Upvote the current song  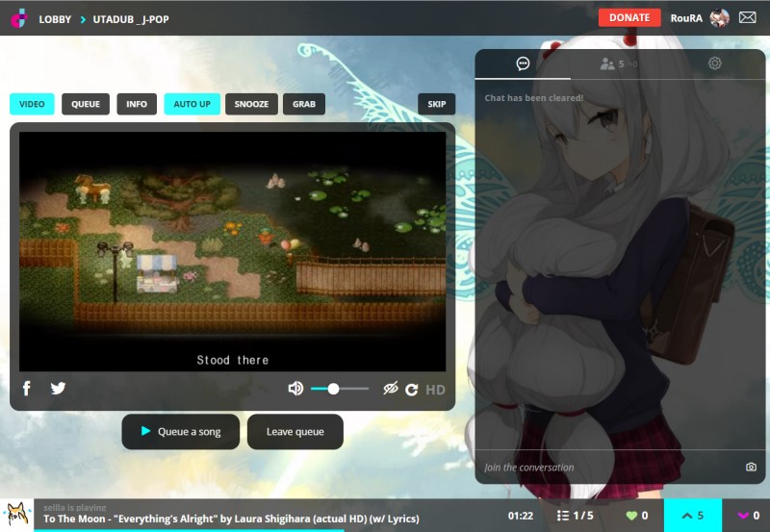click(x=693, y=516)
